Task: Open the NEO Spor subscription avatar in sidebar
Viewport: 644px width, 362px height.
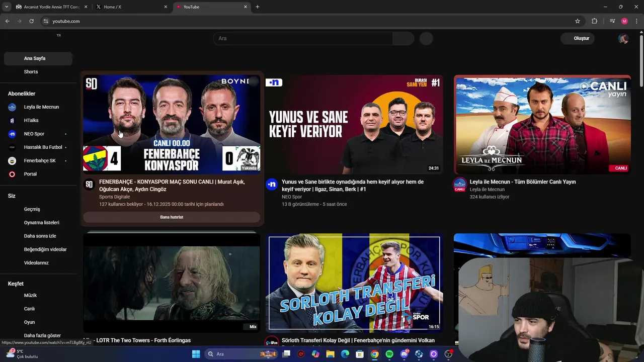Action: (12, 134)
